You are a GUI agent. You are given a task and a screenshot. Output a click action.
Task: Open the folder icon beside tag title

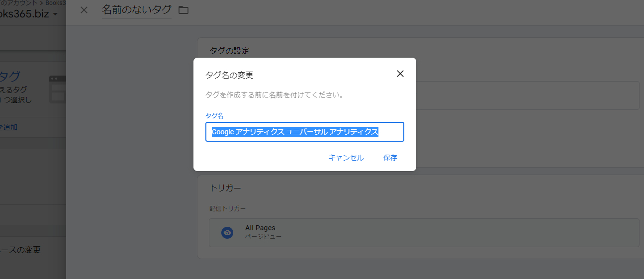[x=184, y=10]
